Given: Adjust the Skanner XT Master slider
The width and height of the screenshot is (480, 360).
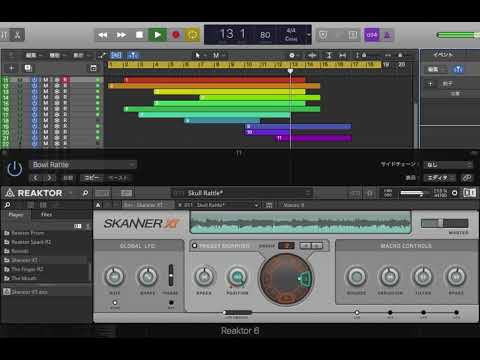Looking at the screenshot, I should click(x=444, y=223).
